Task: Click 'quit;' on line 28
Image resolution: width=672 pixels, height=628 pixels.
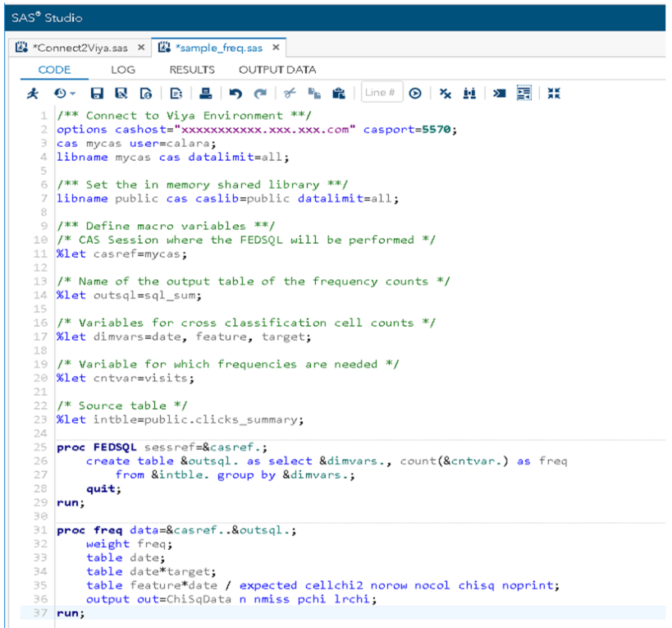Action: (x=104, y=488)
